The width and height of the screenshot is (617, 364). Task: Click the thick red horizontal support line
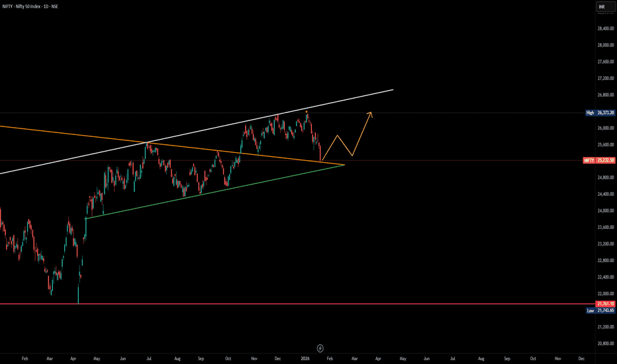coord(199,304)
